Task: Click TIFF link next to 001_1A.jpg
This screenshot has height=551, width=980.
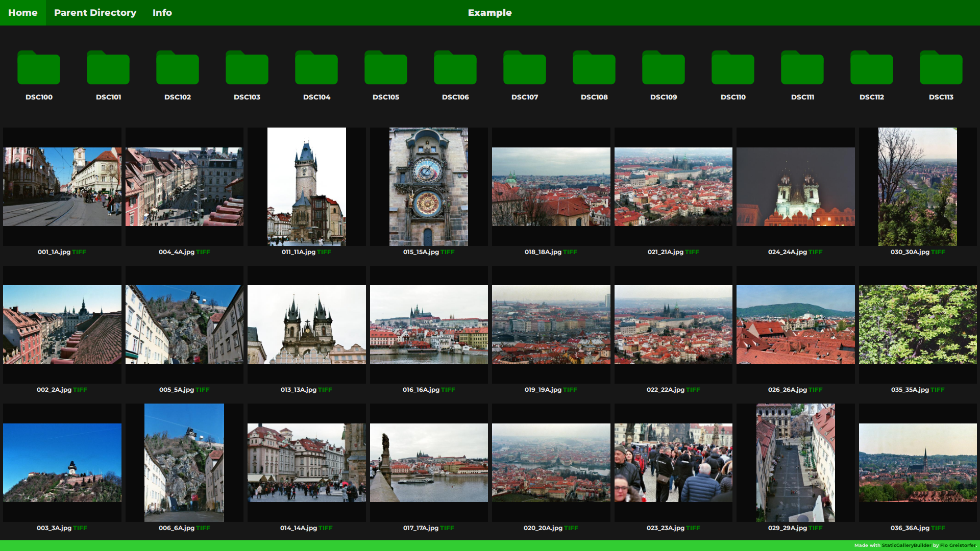Action: [x=79, y=252]
